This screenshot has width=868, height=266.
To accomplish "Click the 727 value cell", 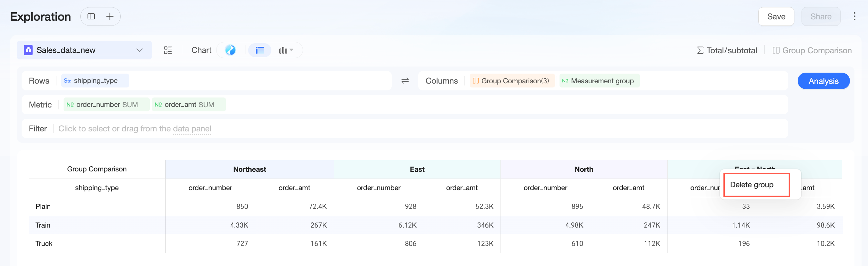I will click(242, 243).
